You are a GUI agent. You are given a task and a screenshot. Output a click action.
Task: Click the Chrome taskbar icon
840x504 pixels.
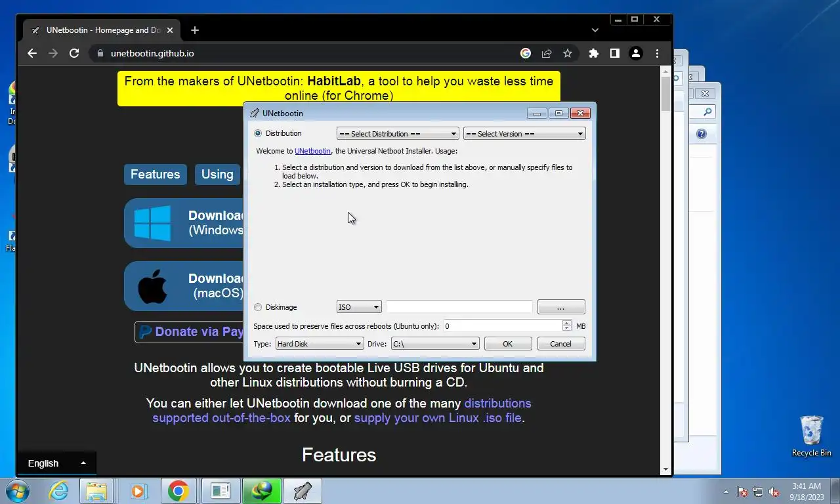coord(178,491)
